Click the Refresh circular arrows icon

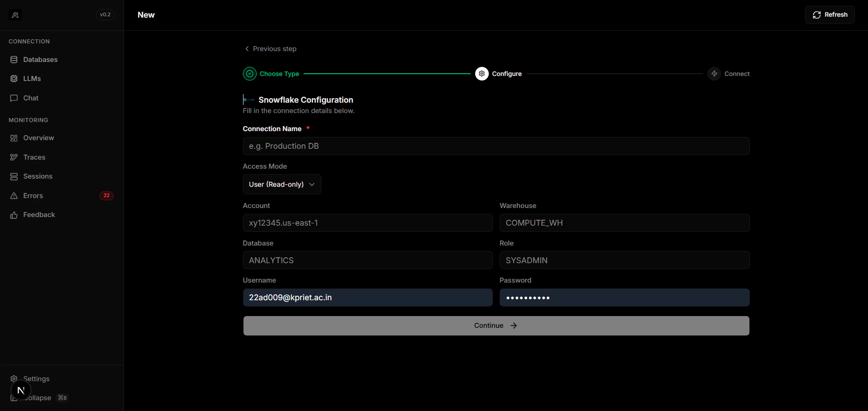(x=817, y=15)
